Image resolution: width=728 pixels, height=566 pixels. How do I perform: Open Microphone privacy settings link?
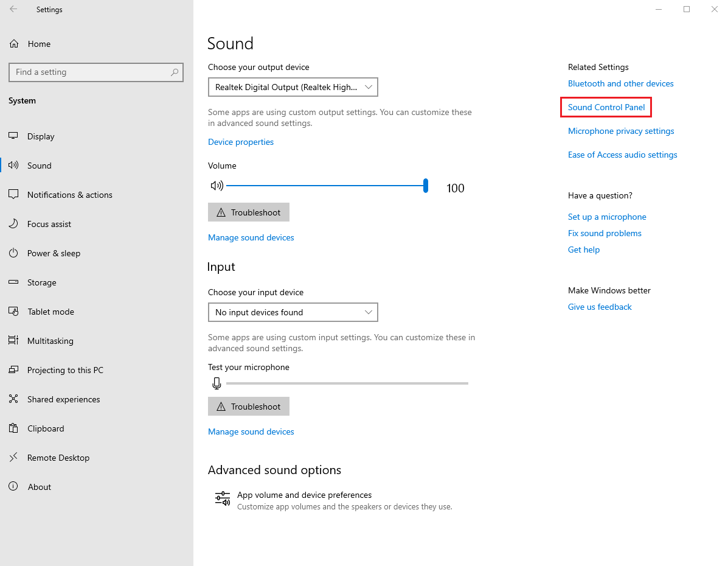(620, 131)
